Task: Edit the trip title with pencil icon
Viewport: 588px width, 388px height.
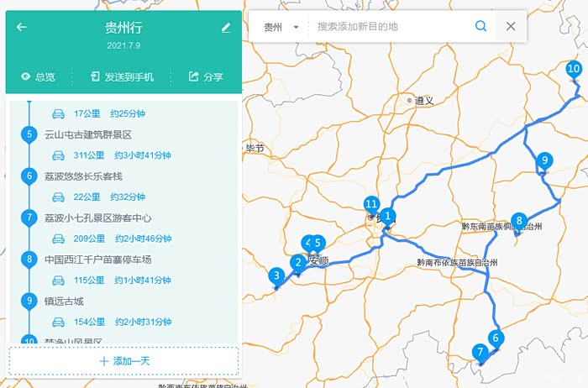Action: tap(226, 28)
